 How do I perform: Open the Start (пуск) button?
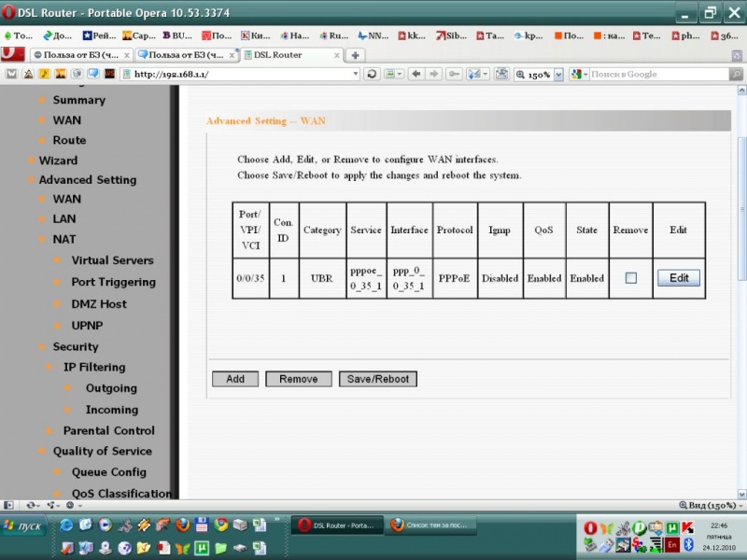tap(28, 526)
